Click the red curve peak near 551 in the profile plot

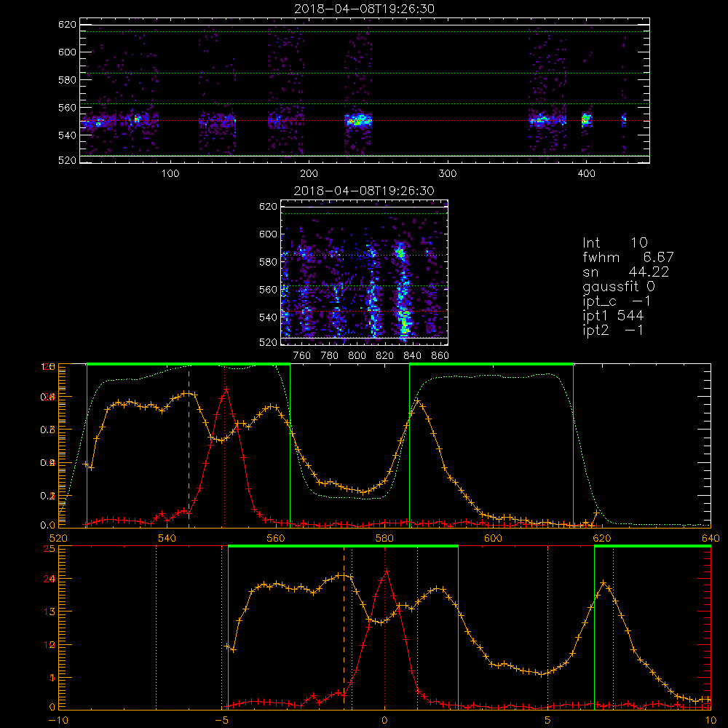tap(226, 389)
